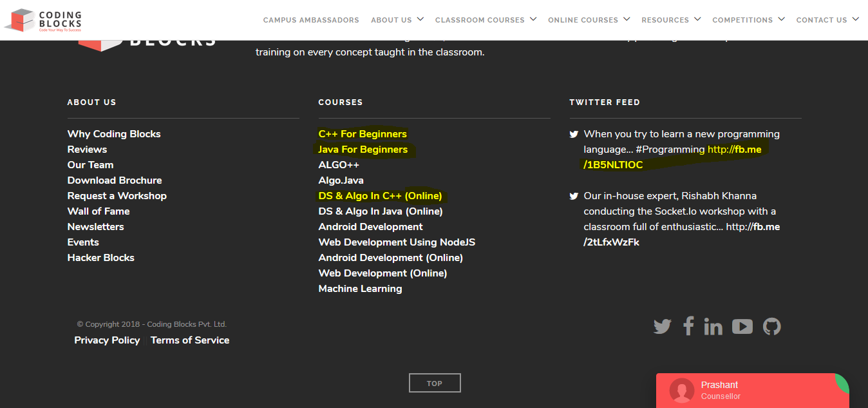Open the Contact Us nav label
The image size is (868, 408).
click(x=822, y=20)
